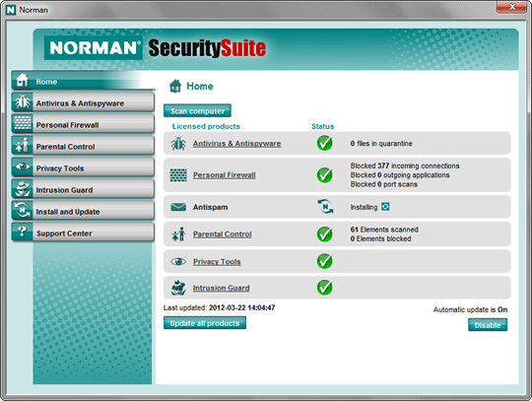Click the green checkmark status for Personal Firewall
The image size is (532, 401).
tap(324, 174)
